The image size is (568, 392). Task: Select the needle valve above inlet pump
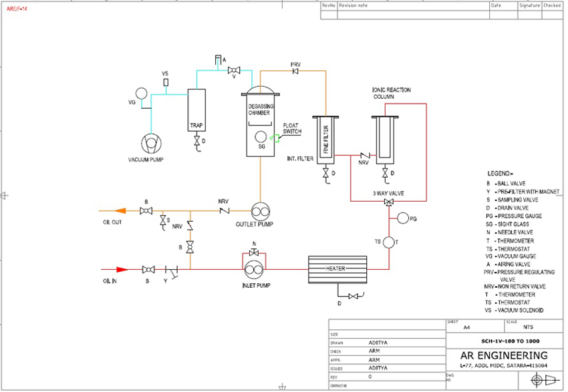tap(253, 254)
